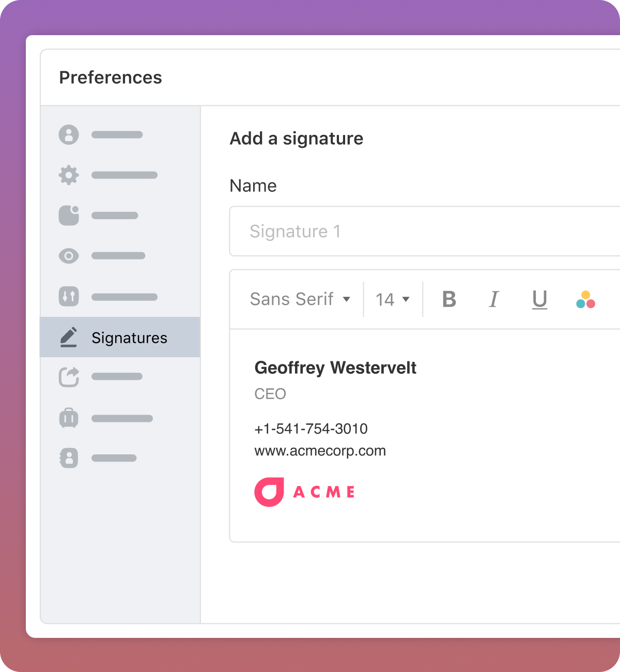Expand the font size 14 dropdown
The image size is (620, 672).
[x=393, y=299]
